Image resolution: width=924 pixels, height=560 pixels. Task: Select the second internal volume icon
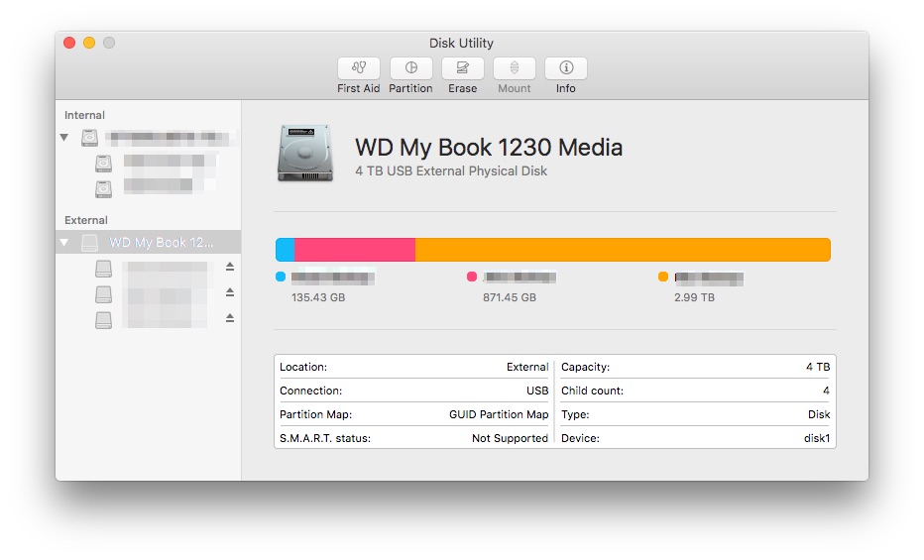coord(104,189)
